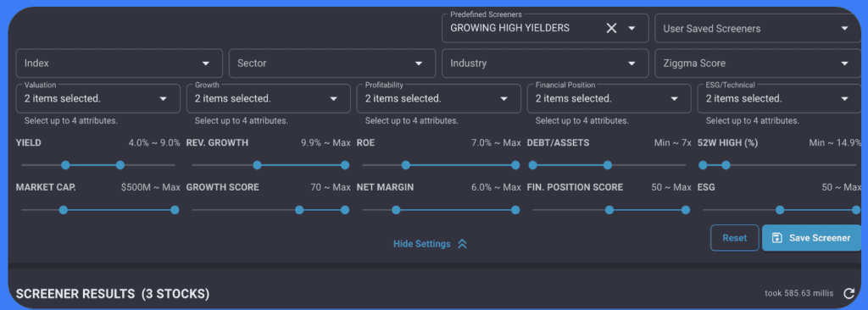The image size is (868, 310).
Task: Expand the Index dropdown
Action: (120, 64)
